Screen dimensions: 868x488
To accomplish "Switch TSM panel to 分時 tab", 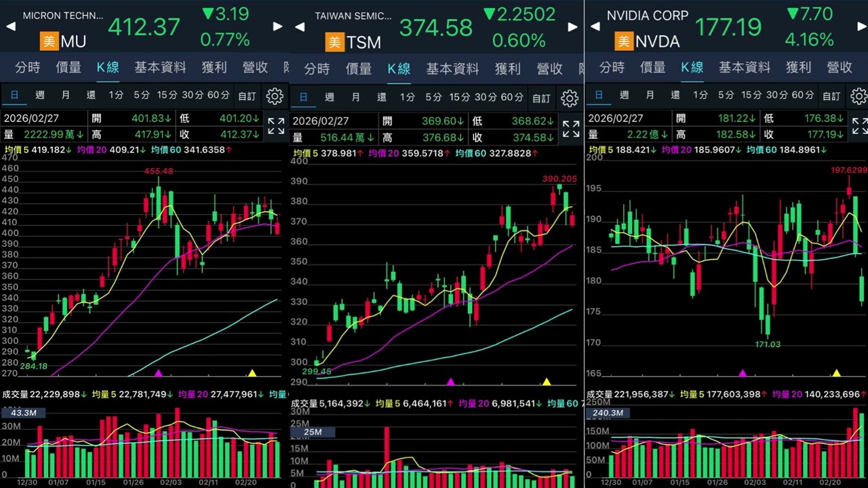I will (317, 68).
